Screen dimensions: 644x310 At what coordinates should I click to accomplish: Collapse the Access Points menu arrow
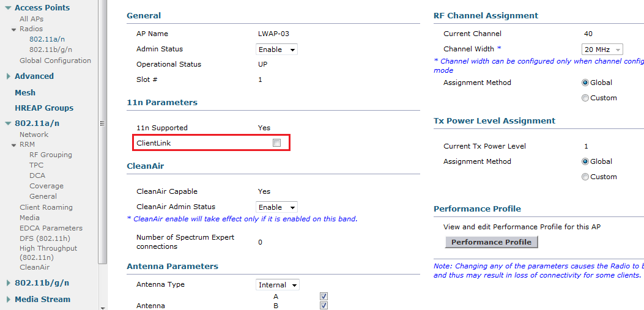[x=8, y=8]
